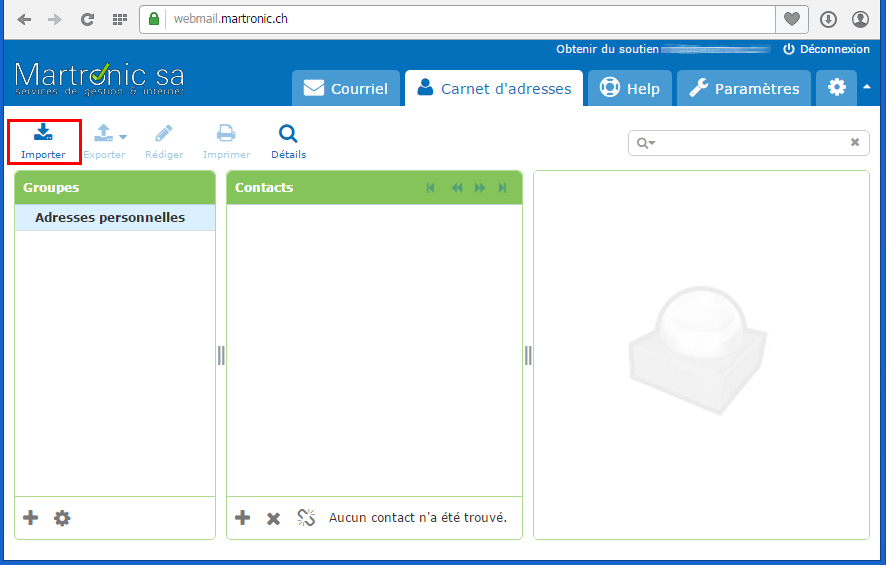Click the unlink contact from group icon

[x=306, y=518]
